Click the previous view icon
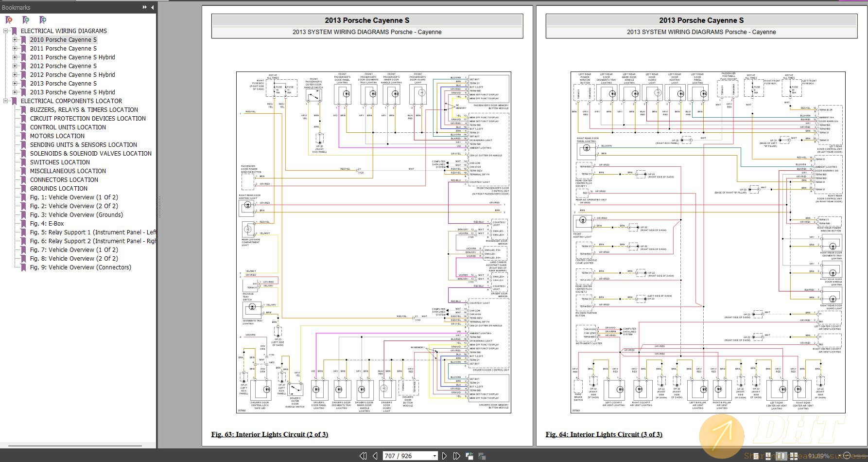Image resolution: width=868 pixels, height=462 pixels. point(469,456)
